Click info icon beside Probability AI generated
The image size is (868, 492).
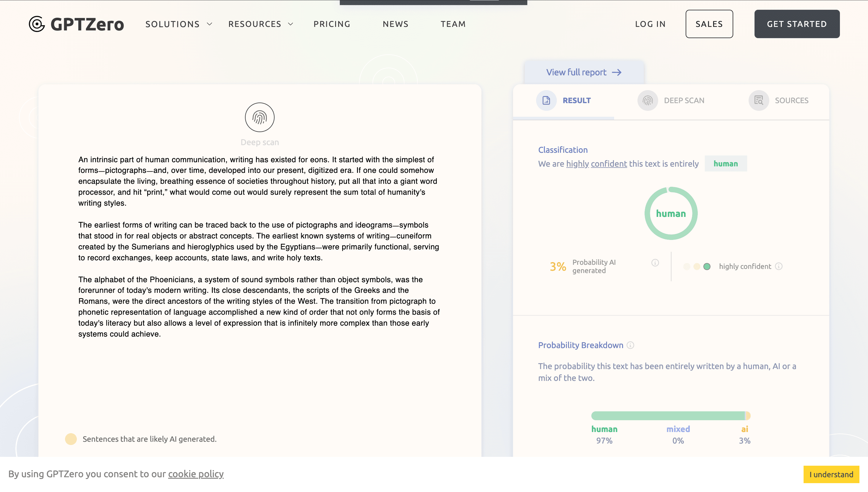(x=655, y=263)
